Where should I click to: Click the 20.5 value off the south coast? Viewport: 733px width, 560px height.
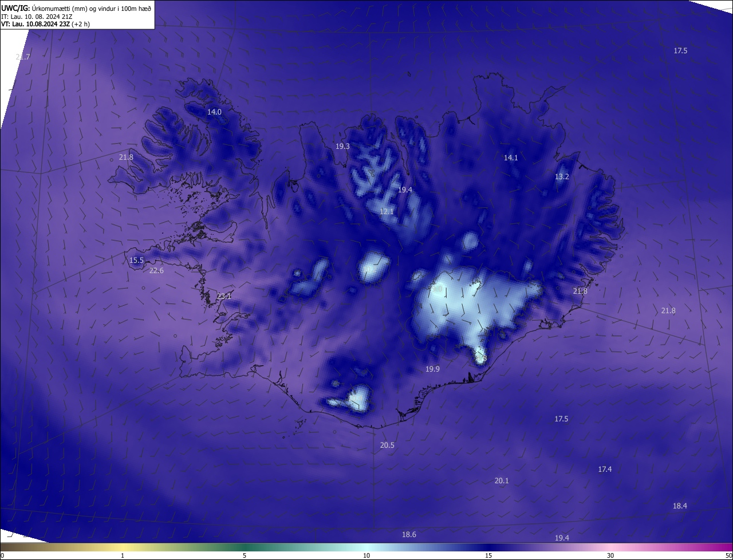(x=387, y=445)
